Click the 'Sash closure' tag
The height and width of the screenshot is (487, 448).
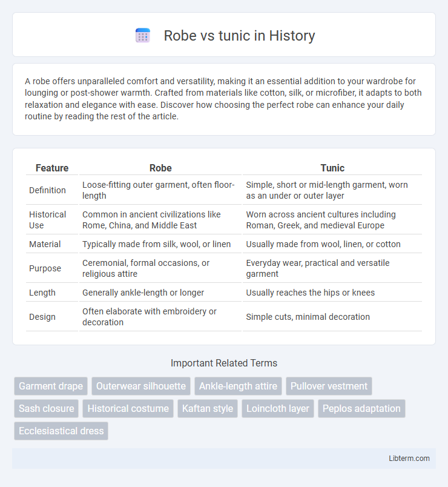click(46, 408)
